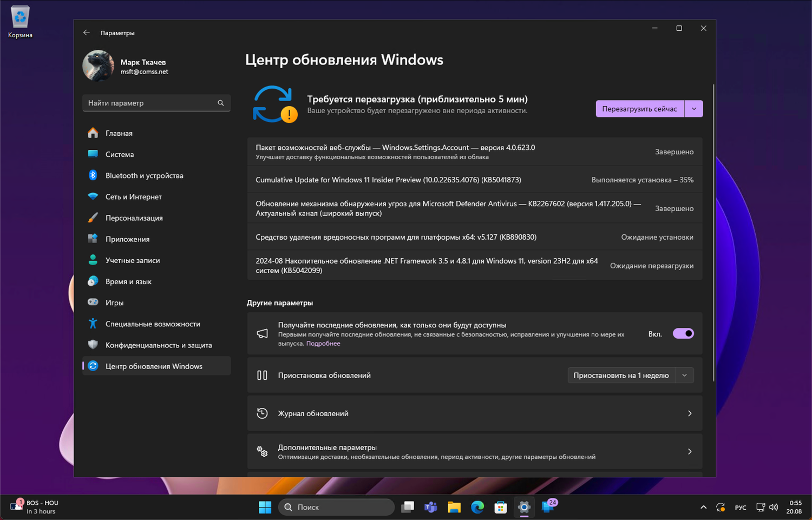Screen dimensions: 812x520
Task: Click the Сеть и Интернет Wi-Fi icon
Action: pos(93,196)
